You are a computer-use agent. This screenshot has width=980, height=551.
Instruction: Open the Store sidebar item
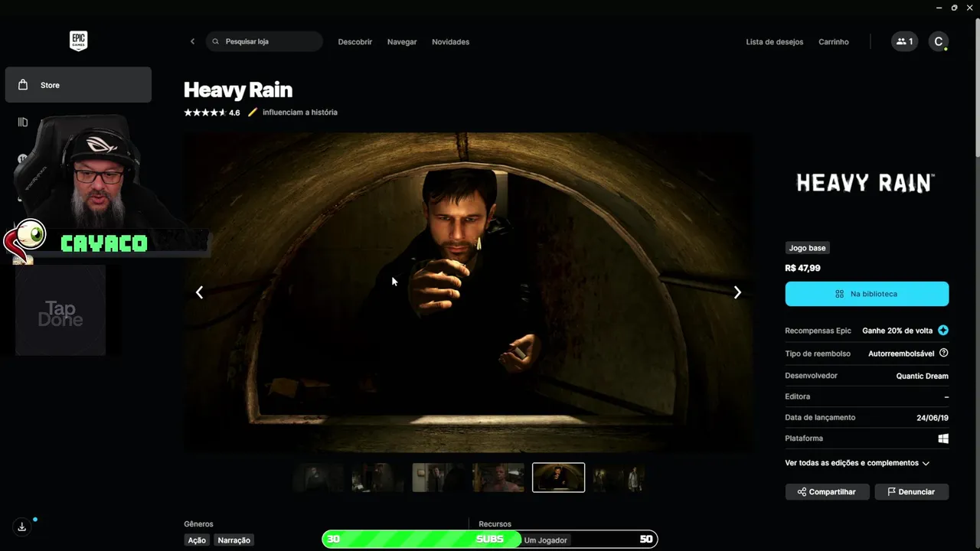[x=78, y=85]
